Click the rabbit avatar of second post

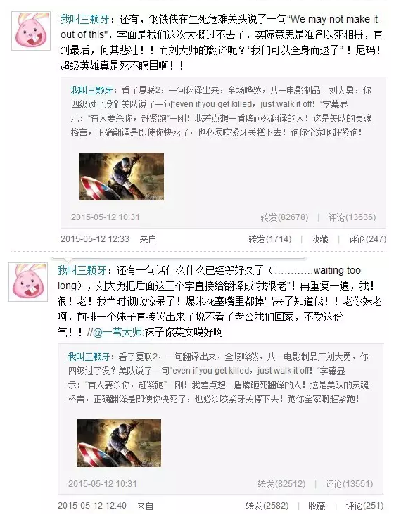[28, 282]
